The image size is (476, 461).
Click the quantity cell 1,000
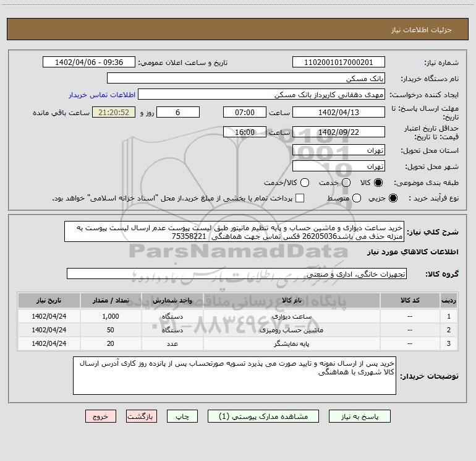pyautogui.click(x=111, y=316)
